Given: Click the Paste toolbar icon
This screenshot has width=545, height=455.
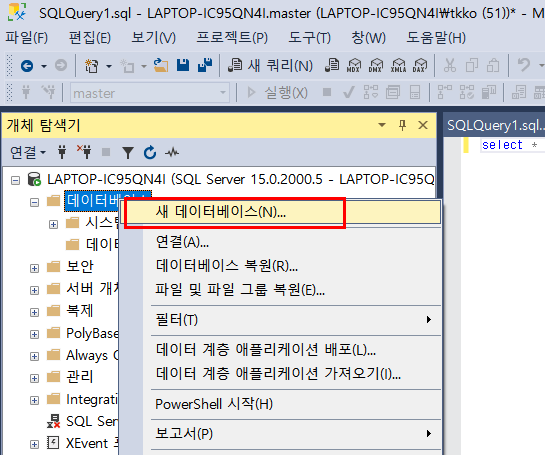Looking at the screenshot, I should 493,65.
